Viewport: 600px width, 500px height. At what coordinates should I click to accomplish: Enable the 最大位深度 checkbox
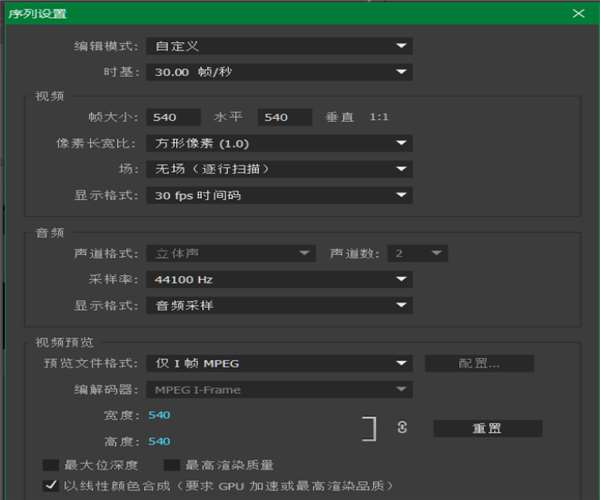pyautogui.click(x=51, y=465)
